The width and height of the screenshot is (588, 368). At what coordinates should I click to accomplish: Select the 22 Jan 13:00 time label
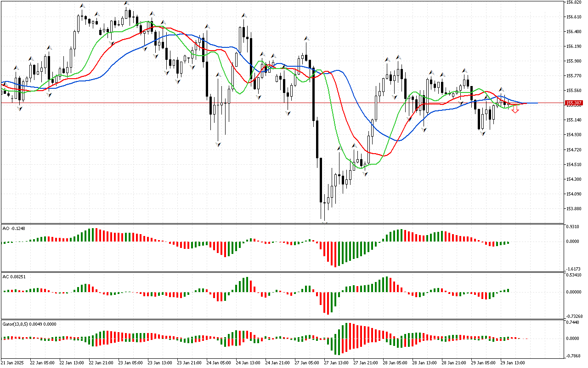[72, 362]
